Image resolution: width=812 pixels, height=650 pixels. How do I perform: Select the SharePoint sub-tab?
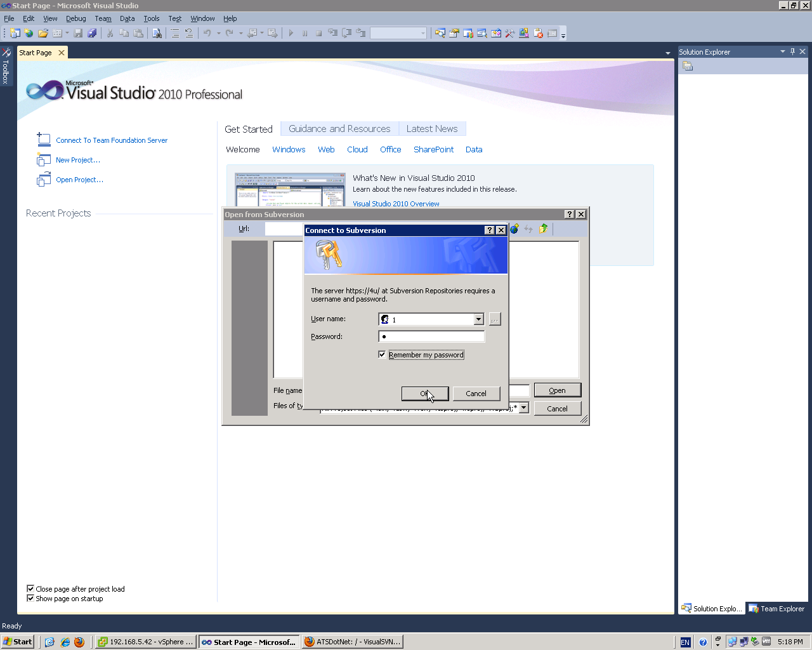click(433, 149)
